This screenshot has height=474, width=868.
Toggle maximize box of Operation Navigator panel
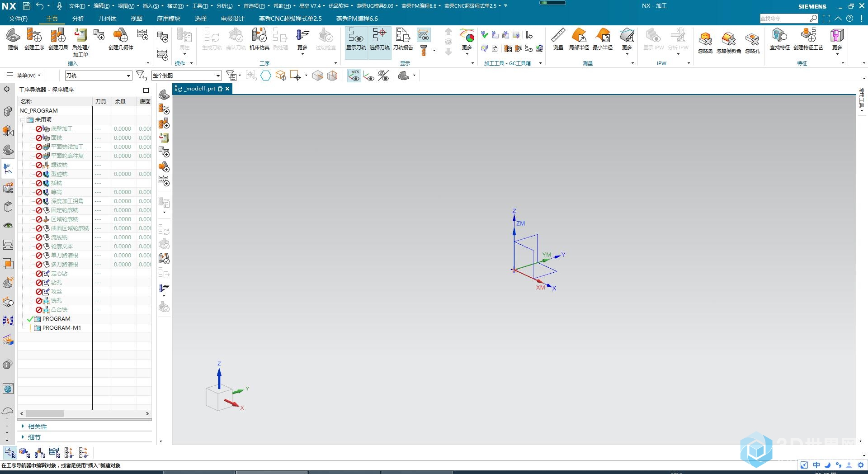click(x=146, y=90)
